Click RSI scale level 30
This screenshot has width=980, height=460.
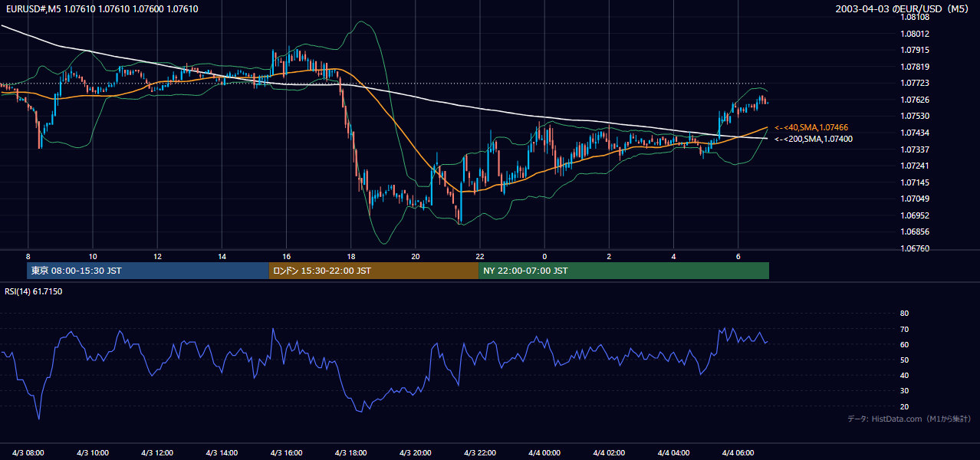904,391
